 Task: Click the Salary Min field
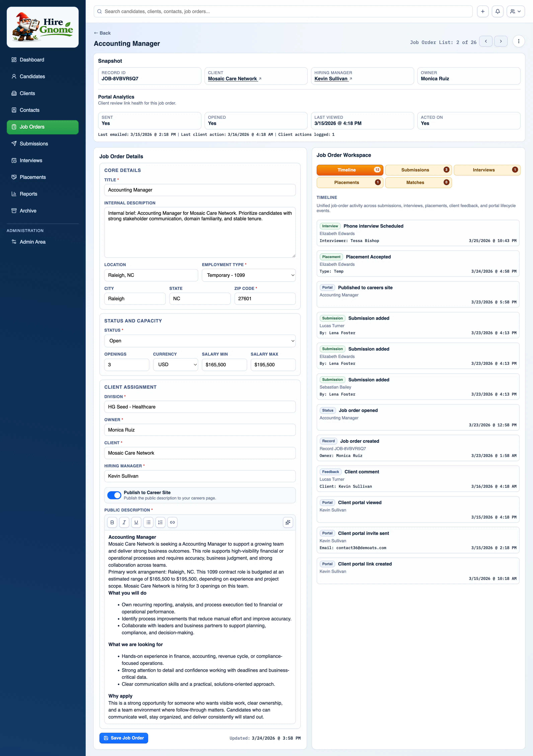224,365
